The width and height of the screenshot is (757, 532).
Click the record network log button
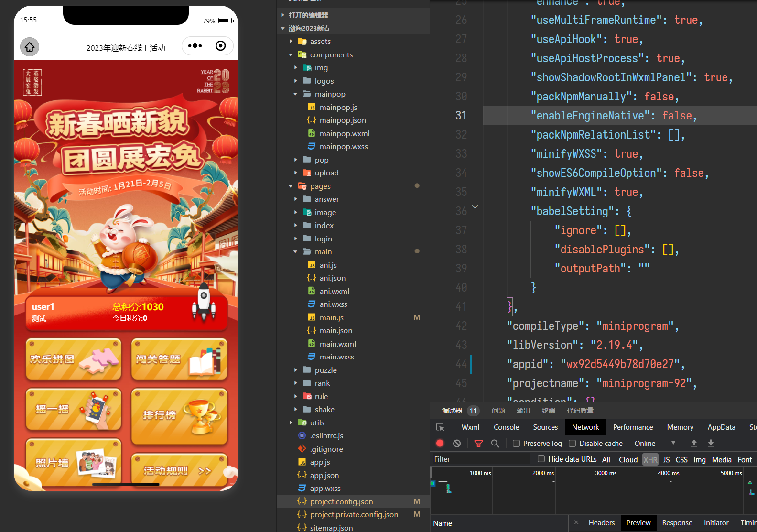(440, 443)
